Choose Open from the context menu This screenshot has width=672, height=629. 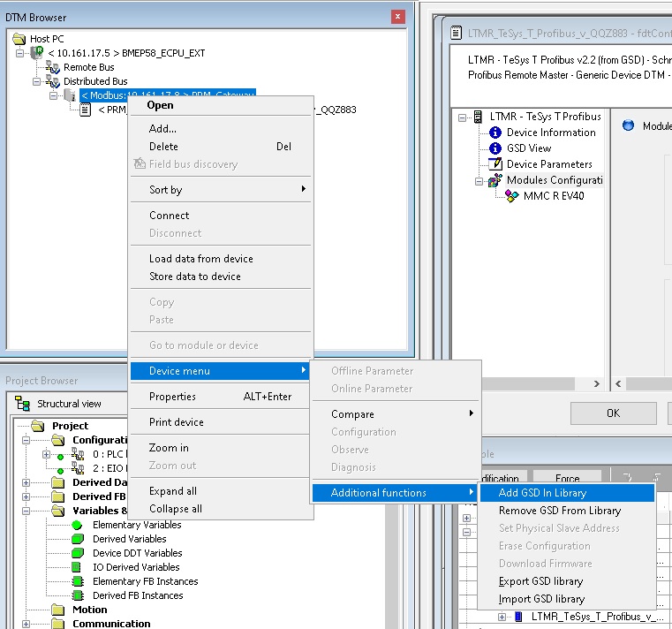tap(221, 105)
